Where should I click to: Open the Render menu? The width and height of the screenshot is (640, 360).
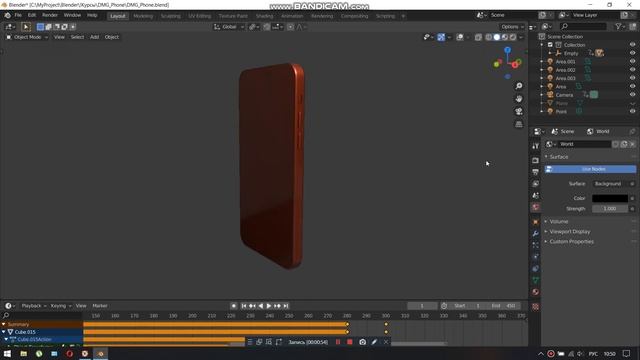(50, 16)
